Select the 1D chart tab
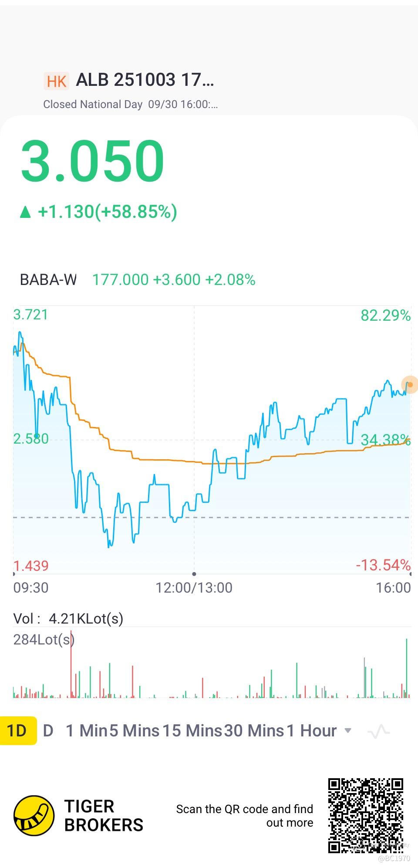This screenshot has width=418, height=868. click(17, 731)
